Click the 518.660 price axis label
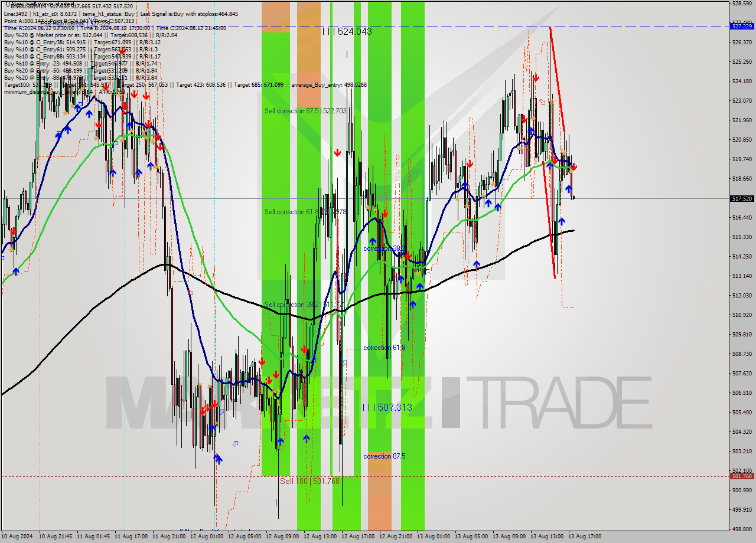 pyautogui.click(x=742, y=178)
